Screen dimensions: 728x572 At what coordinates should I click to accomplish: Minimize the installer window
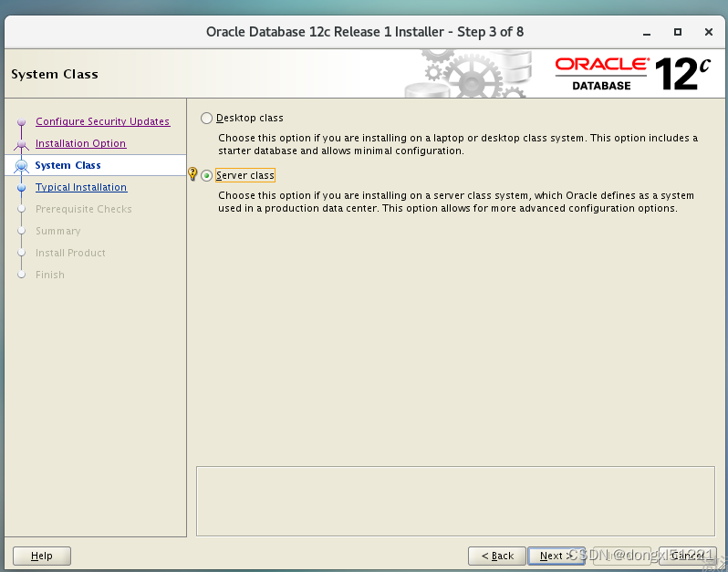pyautogui.click(x=646, y=32)
